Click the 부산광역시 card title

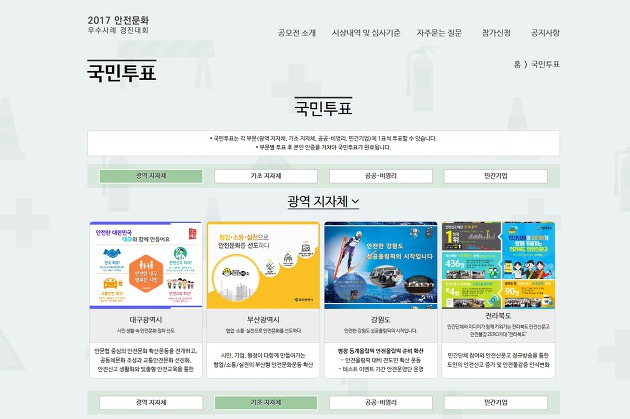(263, 320)
